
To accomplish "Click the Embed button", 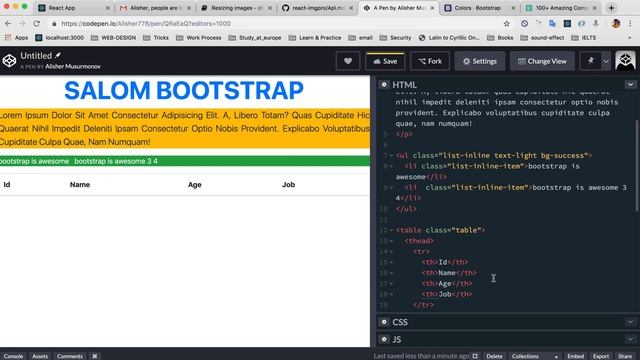I will pyautogui.click(x=576, y=356).
